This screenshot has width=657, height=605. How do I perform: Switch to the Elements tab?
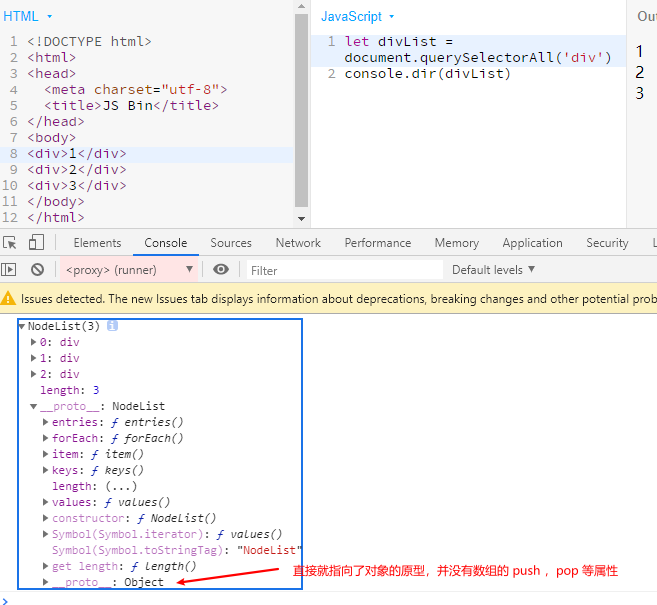tap(97, 243)
